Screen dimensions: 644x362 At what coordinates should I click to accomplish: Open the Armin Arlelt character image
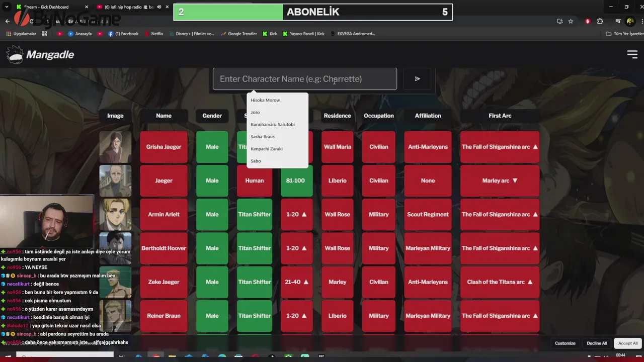[115, 214]
